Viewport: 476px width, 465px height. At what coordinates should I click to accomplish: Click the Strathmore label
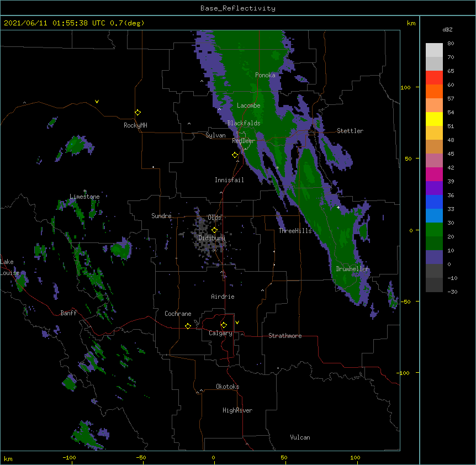[285, 336]
